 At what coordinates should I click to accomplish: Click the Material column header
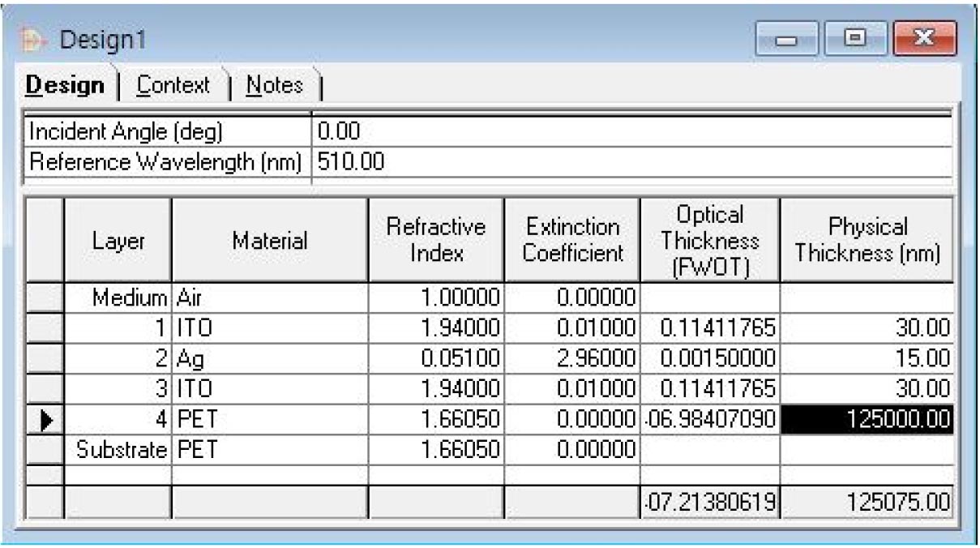[x=269, y=240]
